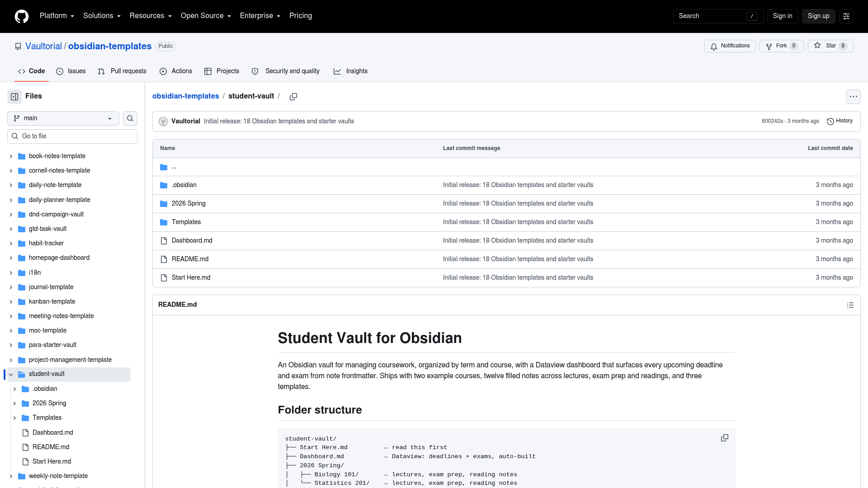The image size is (868, 488).
Task: Open the Issues tab
Action: (x=71, y=71)
